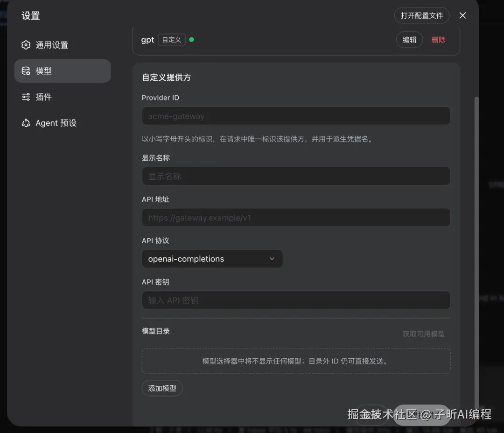The height and width of the screenshot is (433, 504).
Task: Click the API 密钥 field label
Action: click(155, 282)
